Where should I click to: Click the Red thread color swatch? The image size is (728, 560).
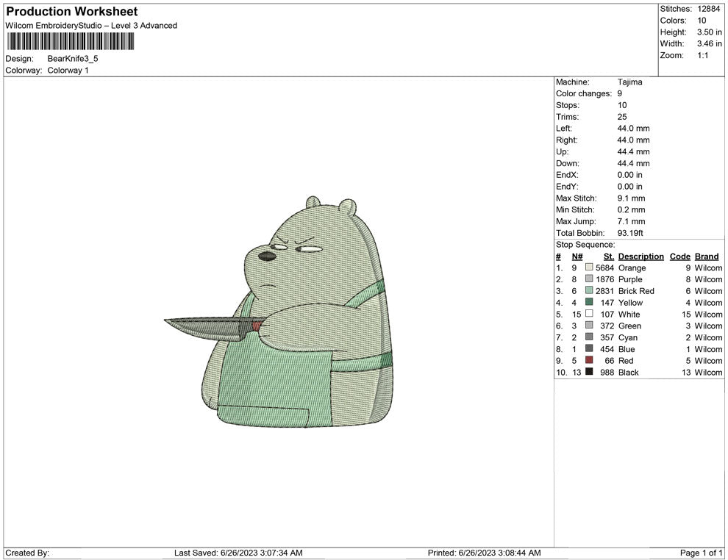(589, 360)
